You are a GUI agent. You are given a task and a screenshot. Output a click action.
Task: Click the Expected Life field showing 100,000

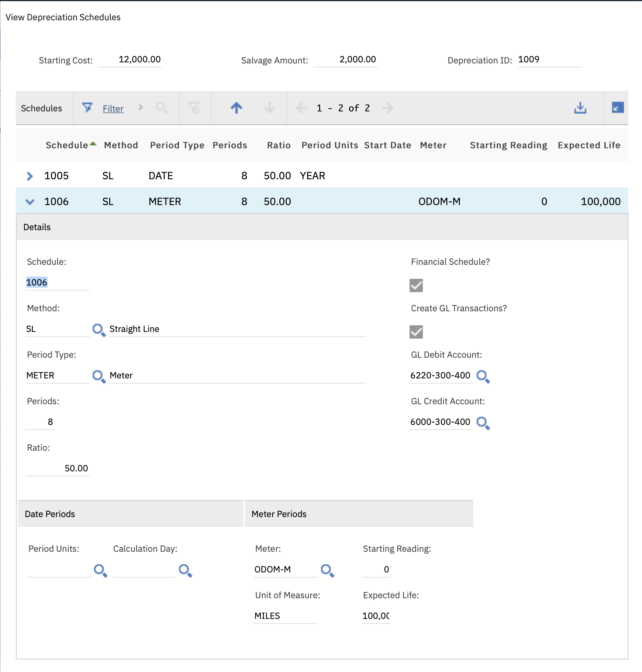click(x=376, y=616)
